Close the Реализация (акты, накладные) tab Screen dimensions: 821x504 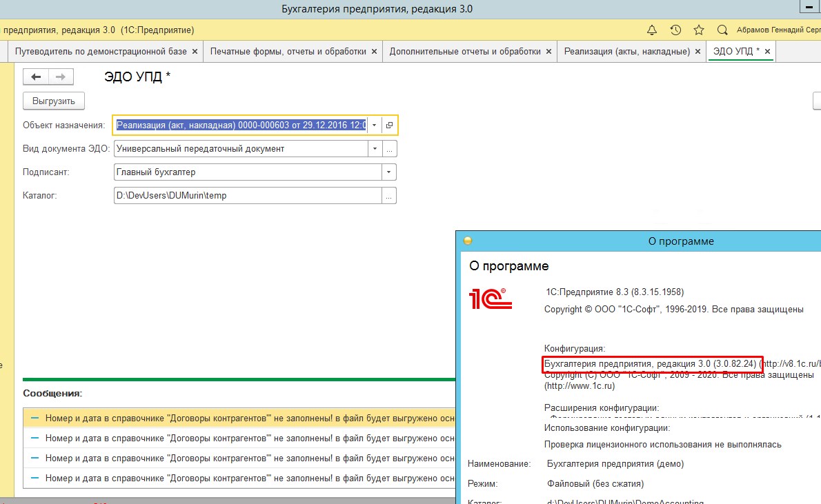(698, 51)
